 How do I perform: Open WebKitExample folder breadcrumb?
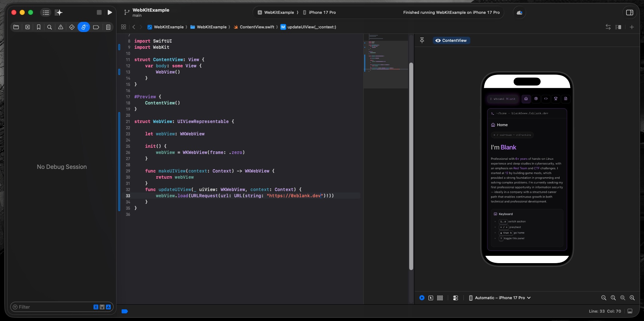209,27
